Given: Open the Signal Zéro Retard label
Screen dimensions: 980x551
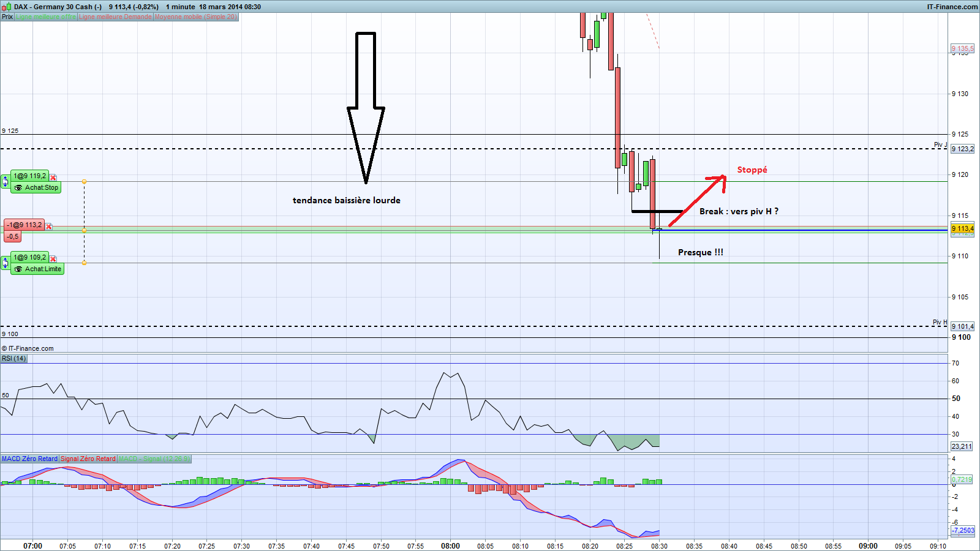Looking at the screenshot, I should pos(88,459).
